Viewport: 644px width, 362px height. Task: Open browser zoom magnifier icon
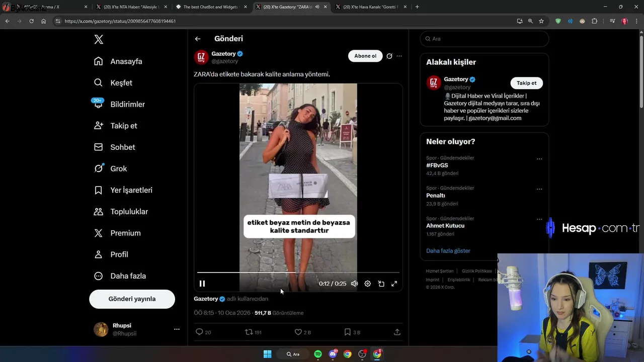(x=530, y=21)
